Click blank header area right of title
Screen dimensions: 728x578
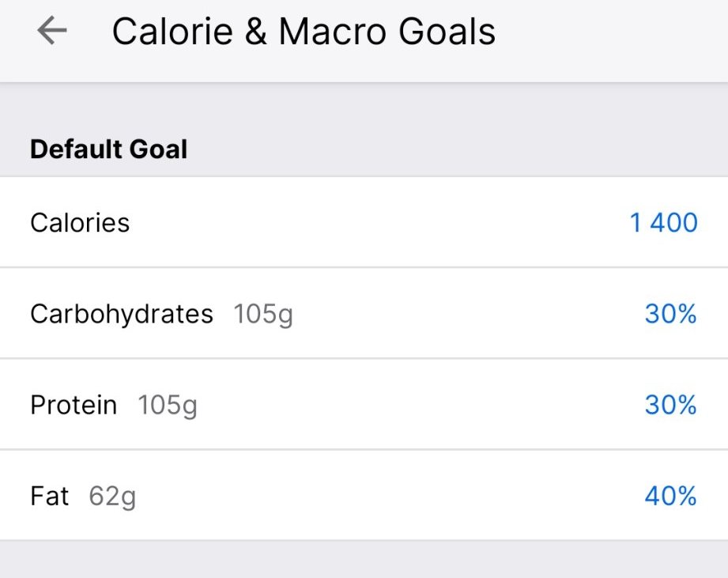(x=617, y=32)
